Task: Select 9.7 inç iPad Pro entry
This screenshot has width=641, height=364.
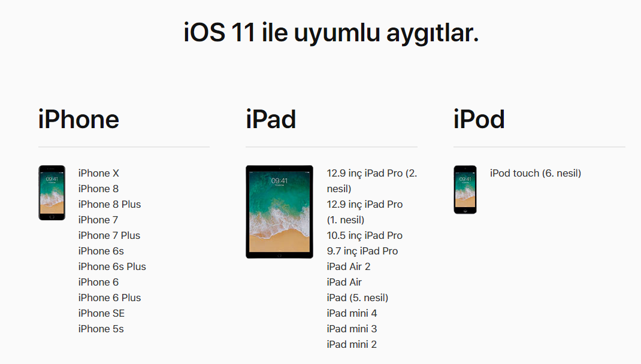Action: pyautogui.click(x=362, y=251)
